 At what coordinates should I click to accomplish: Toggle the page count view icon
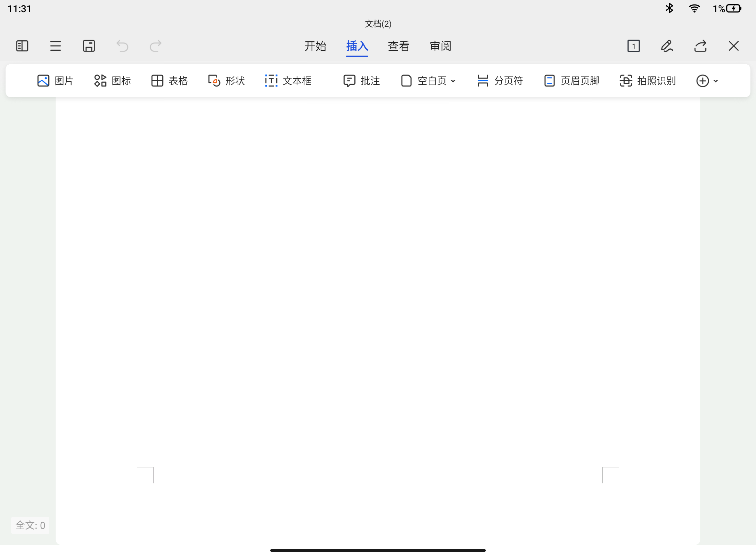(634, 46)
